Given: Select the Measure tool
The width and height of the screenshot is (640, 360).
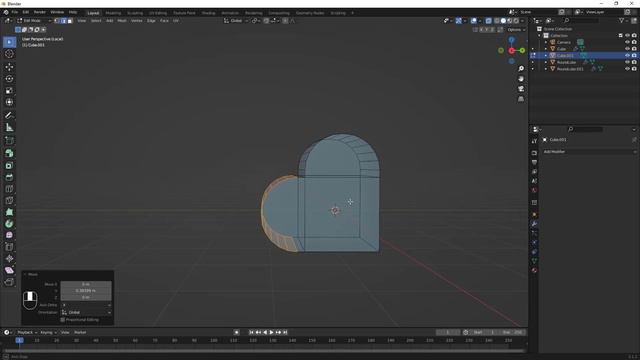Looking at the screenshot, I should pyautogui.click(x=9, y=127).
